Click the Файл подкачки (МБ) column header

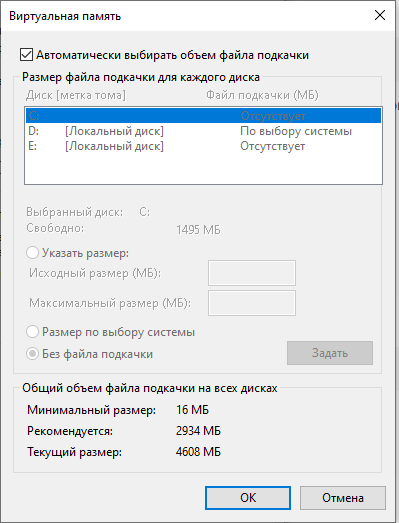point(262,95)
